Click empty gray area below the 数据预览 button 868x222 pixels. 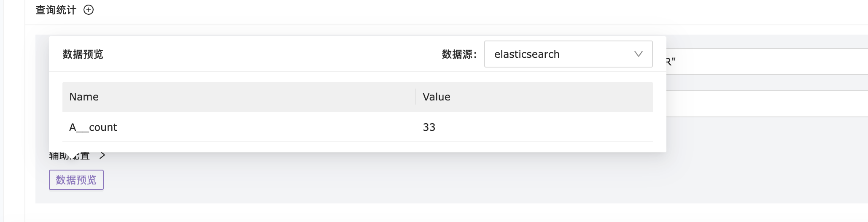point(253,196)
